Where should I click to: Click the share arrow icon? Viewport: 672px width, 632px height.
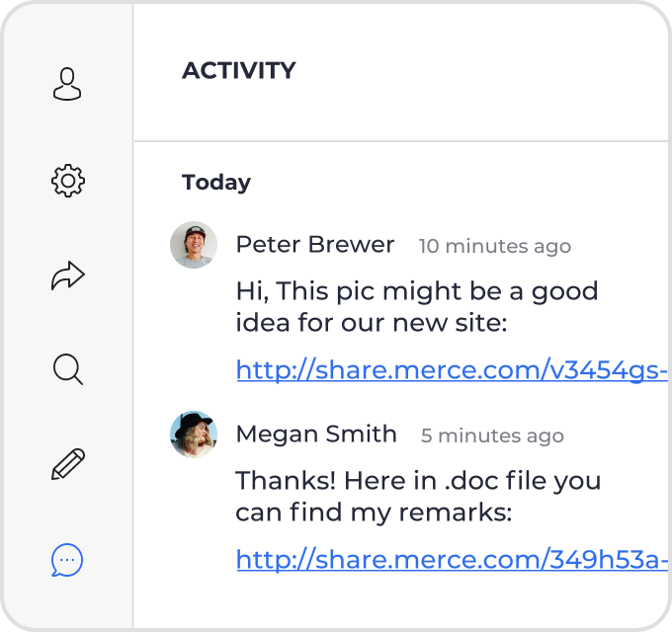pos(68,276)
